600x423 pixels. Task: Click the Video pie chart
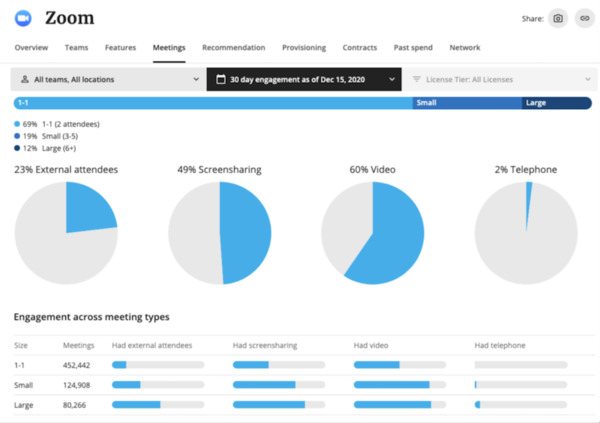coord(373,233)
